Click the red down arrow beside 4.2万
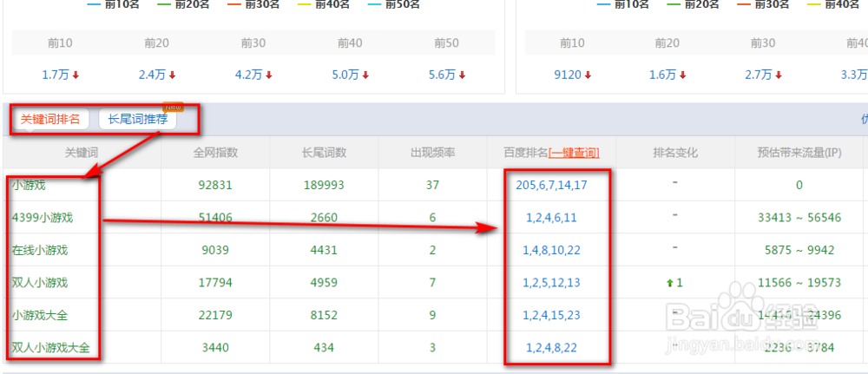The image size is (868, 374). point(269,75)
